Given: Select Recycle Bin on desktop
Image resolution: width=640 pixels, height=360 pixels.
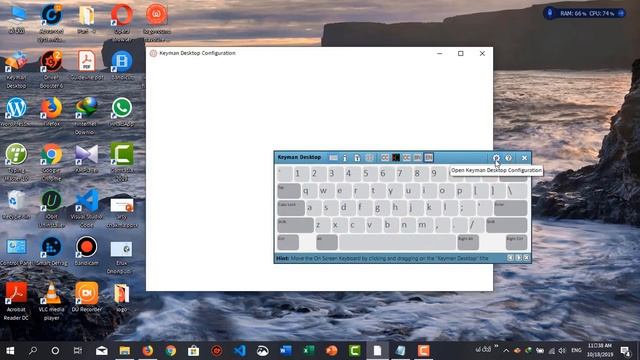Looking at the screenshot, I should click(16, 204).
